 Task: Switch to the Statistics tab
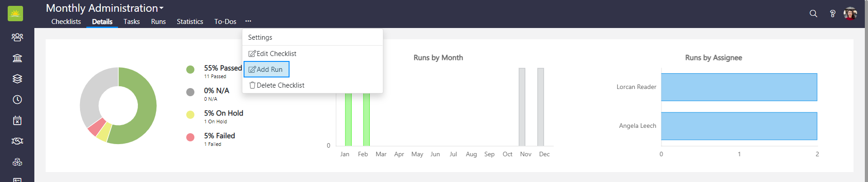click(190, 22)
